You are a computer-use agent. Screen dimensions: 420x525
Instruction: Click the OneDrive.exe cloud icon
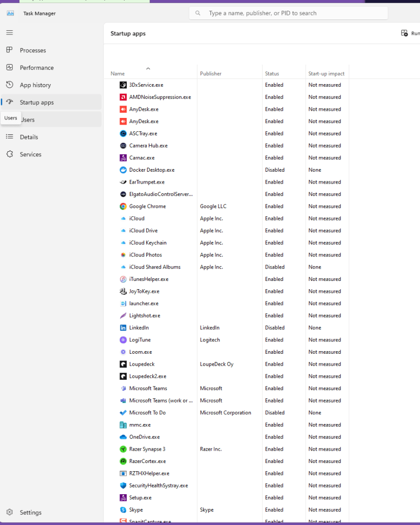[x=123, y=437]
